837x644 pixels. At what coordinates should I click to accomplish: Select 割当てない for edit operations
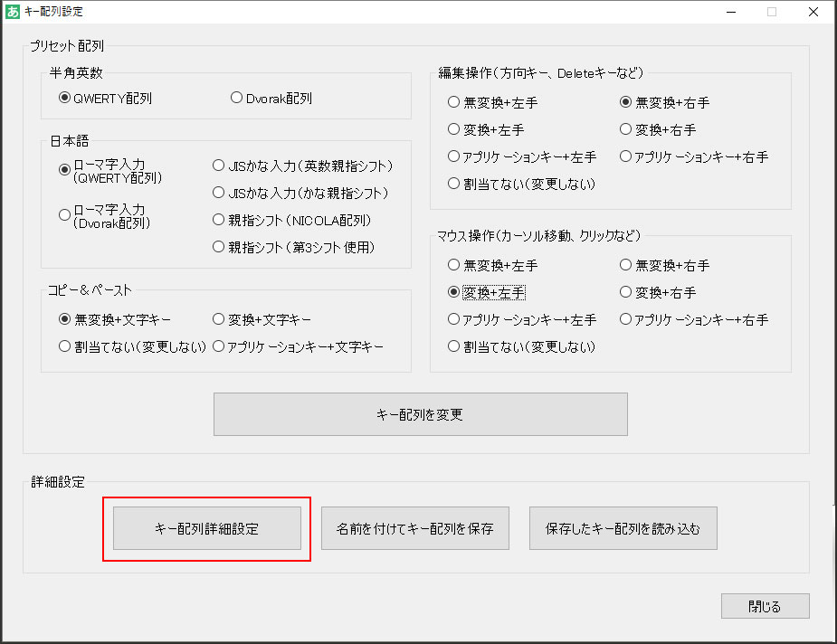453,183
